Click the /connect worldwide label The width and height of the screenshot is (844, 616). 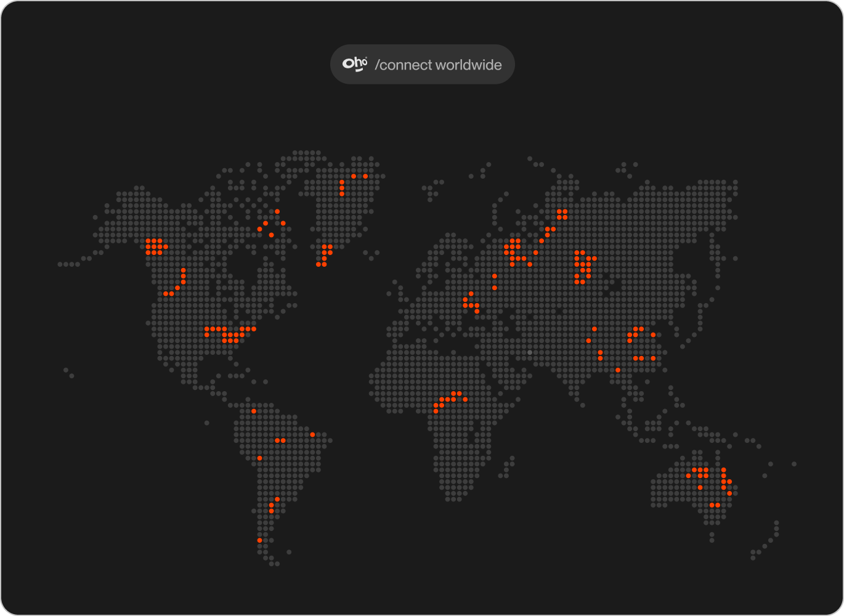[x=438, y=65]
